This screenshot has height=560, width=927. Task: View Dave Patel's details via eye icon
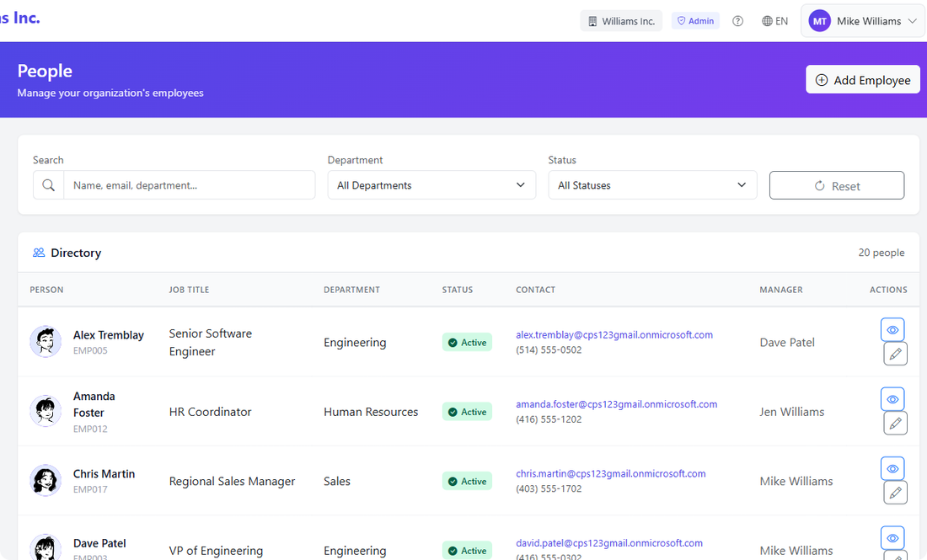click(x=892, y=537)
